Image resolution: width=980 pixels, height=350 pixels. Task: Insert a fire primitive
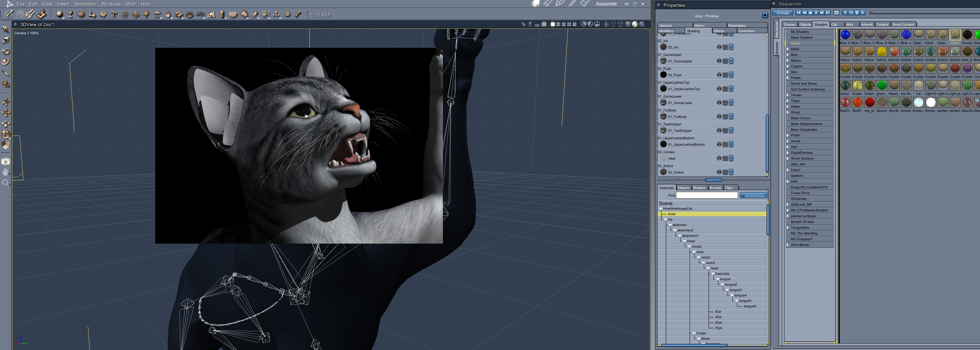pyautogui.click(x=168, y=15)
